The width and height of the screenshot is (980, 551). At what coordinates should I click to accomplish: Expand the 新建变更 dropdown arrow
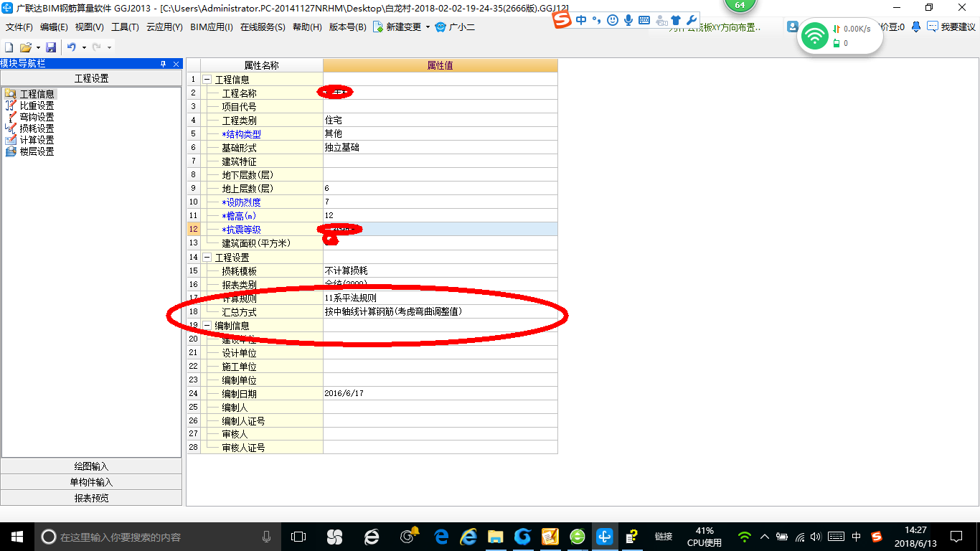tap(428, 27)
